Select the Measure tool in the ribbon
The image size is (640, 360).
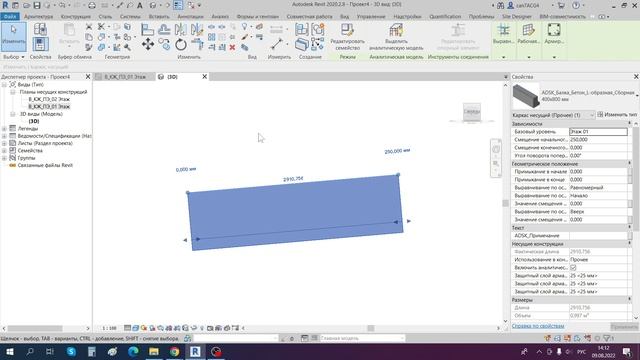pos(277,44)
